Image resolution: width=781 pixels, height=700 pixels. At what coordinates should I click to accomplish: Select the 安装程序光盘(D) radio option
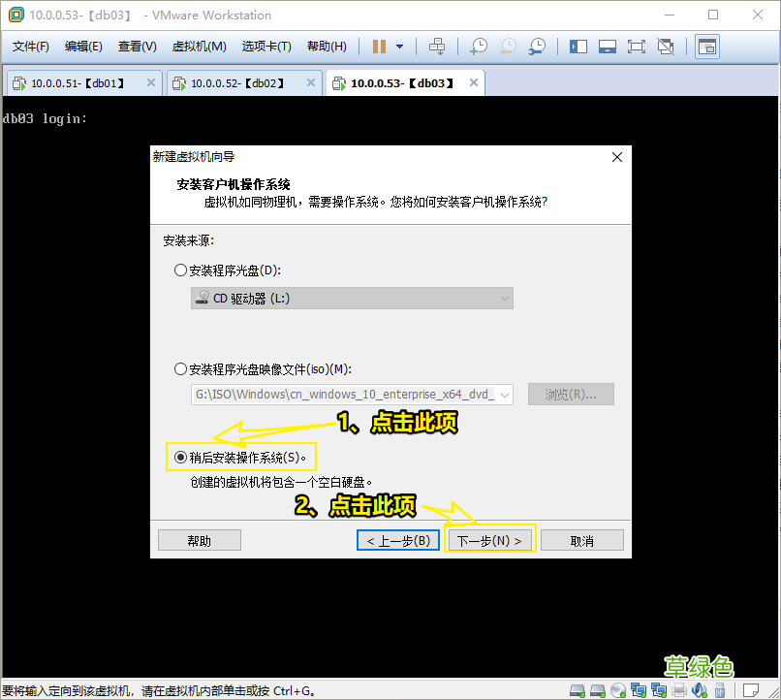(180, 270)
